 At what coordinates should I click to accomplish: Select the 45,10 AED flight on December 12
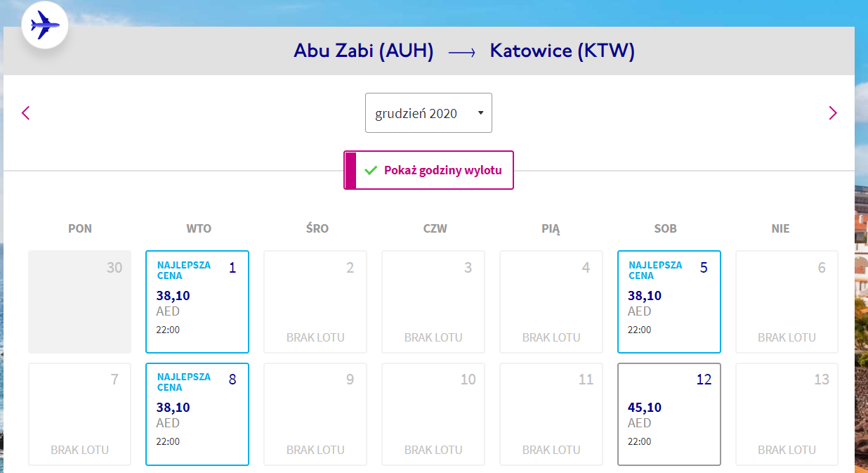click(669, 414)
